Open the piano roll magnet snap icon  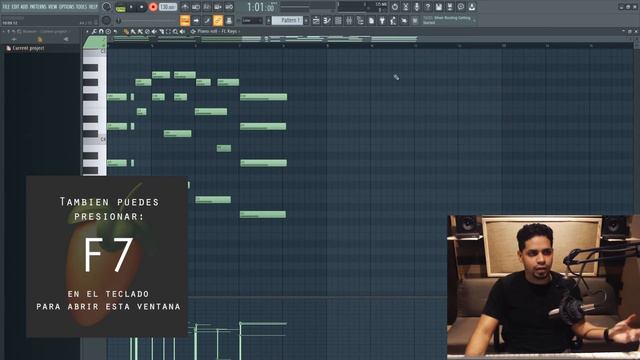pyautogui.click(x=101, y=31)
